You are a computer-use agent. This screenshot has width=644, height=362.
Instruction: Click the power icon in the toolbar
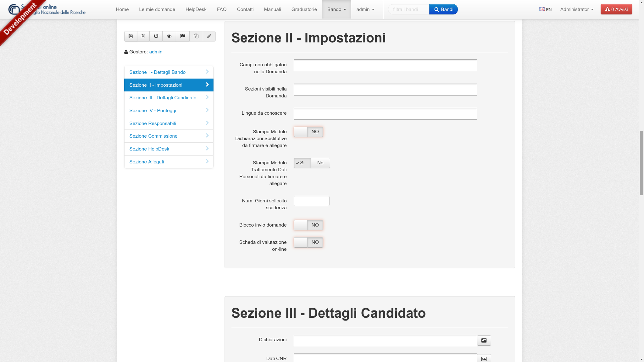pos(156,36)
